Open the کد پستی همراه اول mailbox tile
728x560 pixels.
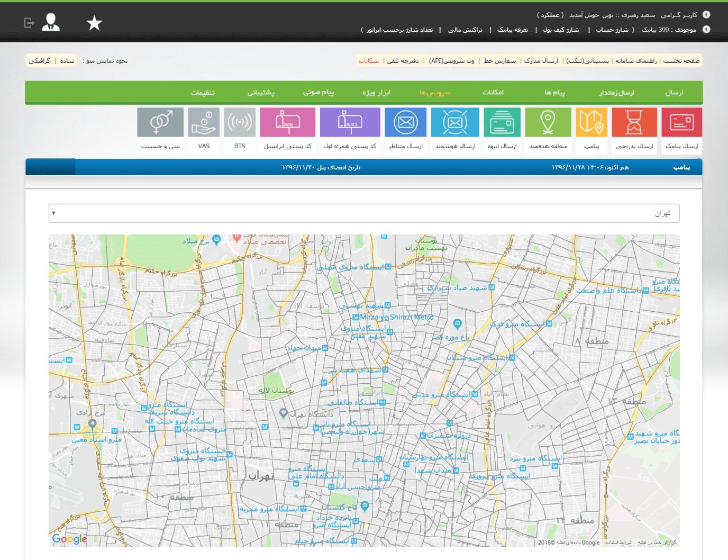click(x=350, y=130)
